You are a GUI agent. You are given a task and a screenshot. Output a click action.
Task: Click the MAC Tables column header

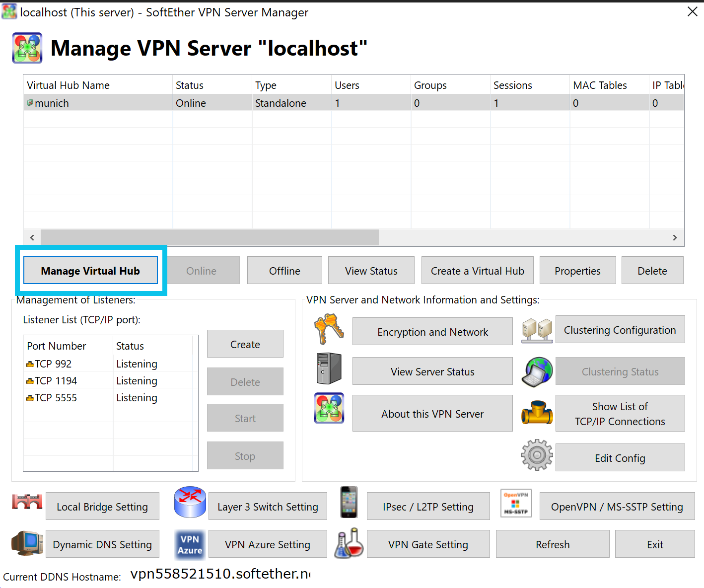tap(609, 85)
